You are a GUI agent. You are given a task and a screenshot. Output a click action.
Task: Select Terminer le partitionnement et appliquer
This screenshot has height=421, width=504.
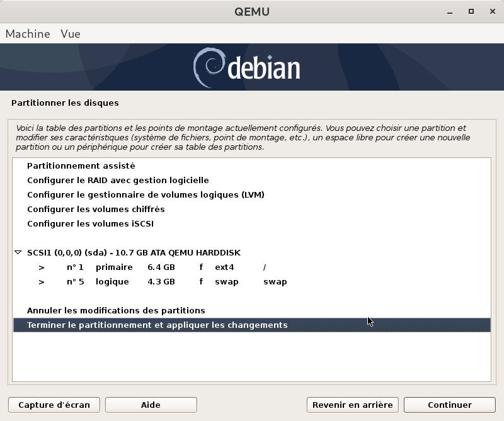click(157, 325)
